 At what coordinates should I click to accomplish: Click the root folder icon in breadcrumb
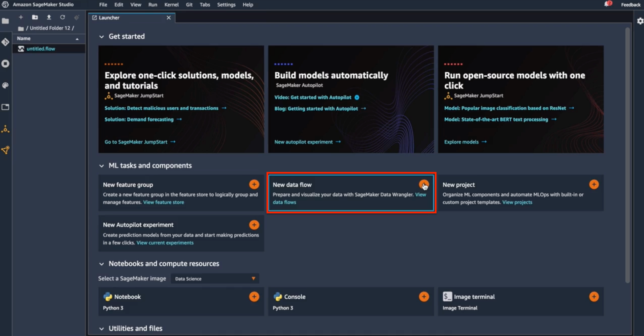(x=21, y=29)
